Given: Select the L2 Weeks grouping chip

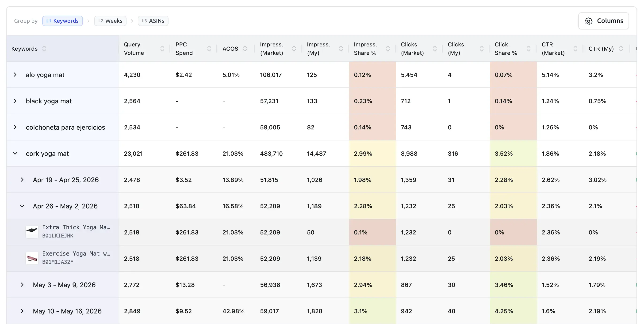Looking at the screenshot, I should pos(110,21).
